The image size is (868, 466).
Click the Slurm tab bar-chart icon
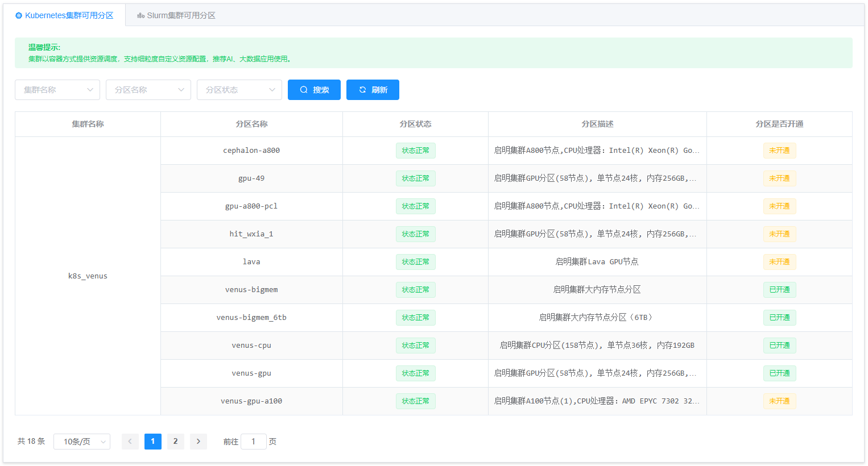point(140,16)
